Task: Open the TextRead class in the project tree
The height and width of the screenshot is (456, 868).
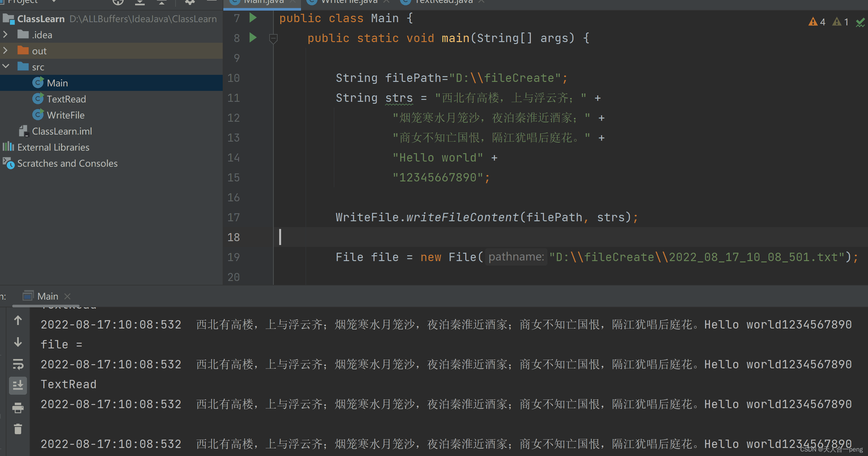Action: coord(66,99)
